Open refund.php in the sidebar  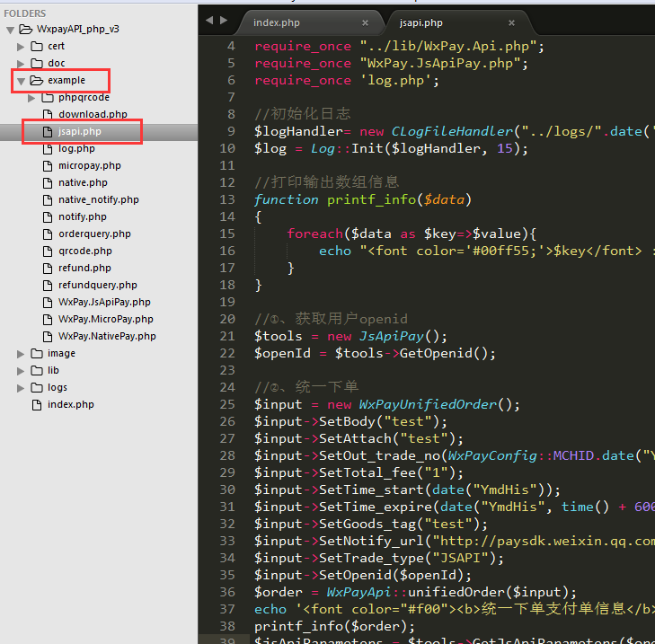[x=84, y=269]
